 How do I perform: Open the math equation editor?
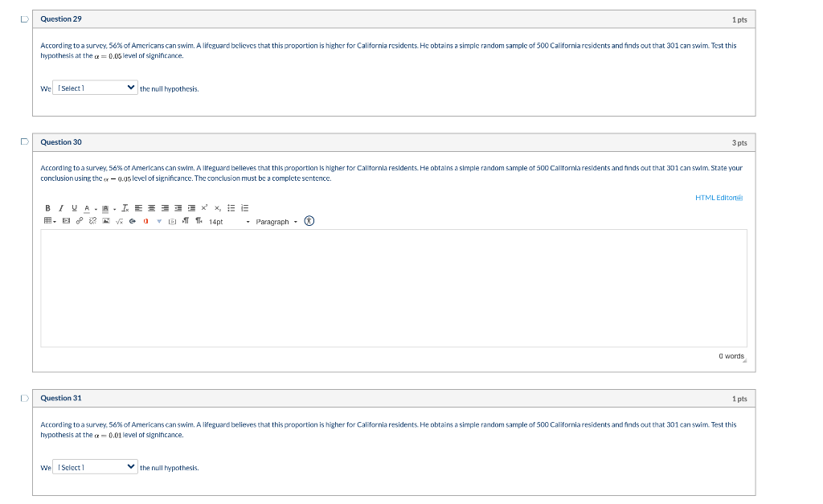(x=119, y=221)
